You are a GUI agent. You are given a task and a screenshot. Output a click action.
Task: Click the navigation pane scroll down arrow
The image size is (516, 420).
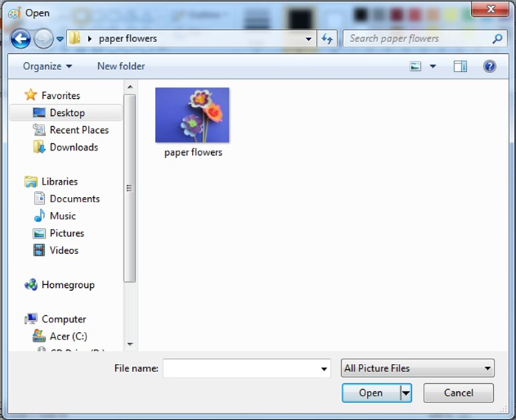click(x=130, y=344)
